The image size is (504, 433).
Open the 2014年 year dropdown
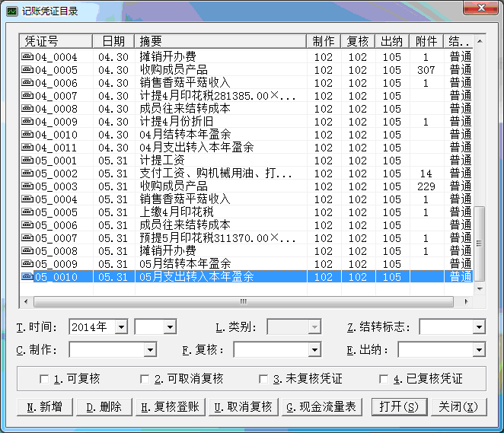(x=121, y=327)
